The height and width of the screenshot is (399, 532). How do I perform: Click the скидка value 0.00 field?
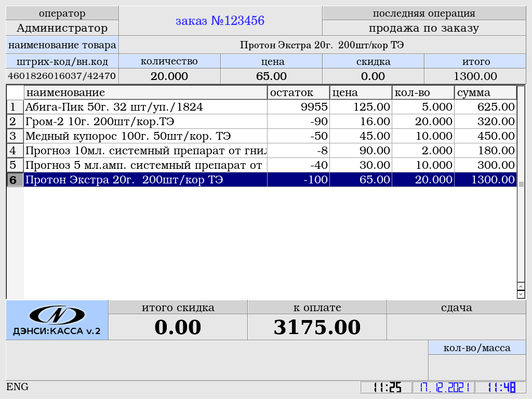coord(373,76)
